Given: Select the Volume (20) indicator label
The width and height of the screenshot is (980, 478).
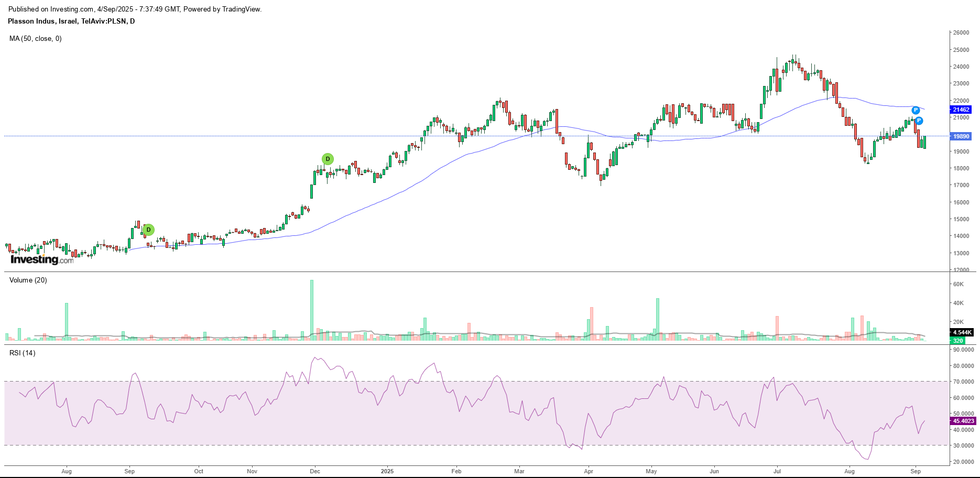Looking at the screenshot, I should 28,280.
